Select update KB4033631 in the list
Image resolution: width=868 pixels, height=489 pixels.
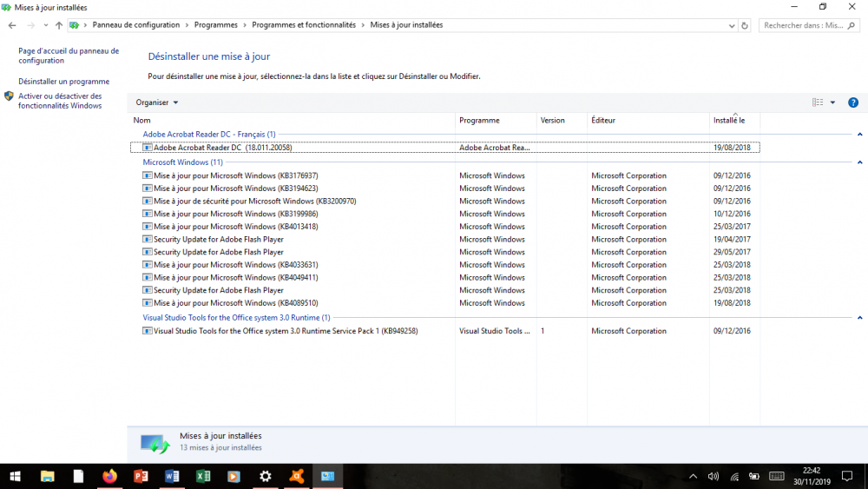click(235, 265)
